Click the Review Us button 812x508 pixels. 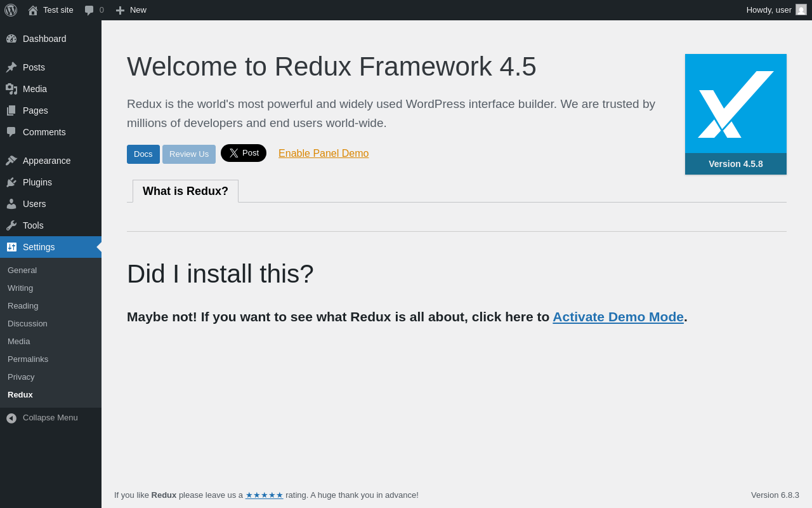pos(189,154)
